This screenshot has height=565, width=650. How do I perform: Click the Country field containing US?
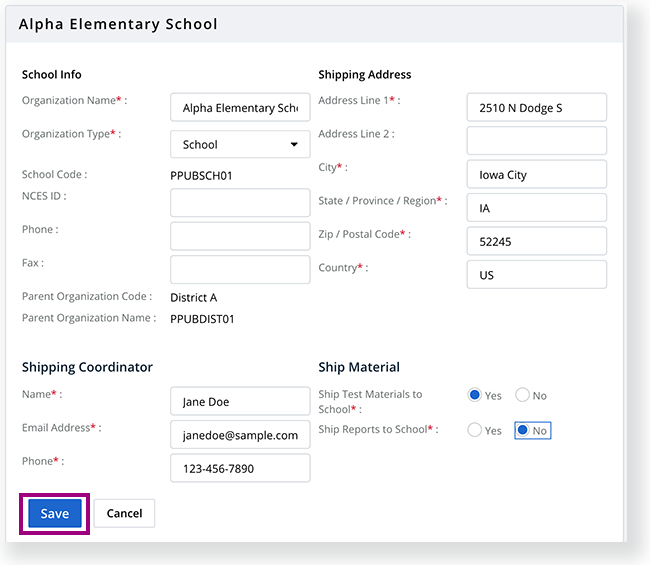(536, 275)
